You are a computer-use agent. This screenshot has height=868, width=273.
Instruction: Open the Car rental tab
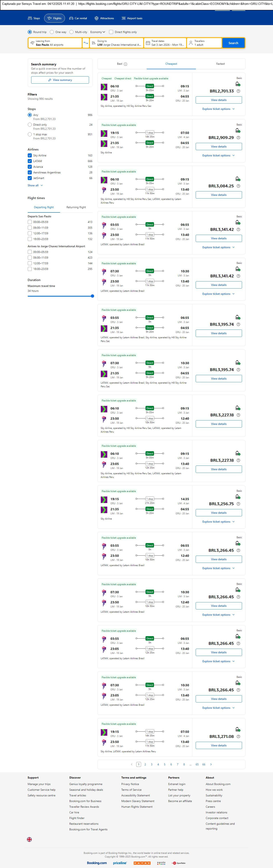tap(78, 18)
